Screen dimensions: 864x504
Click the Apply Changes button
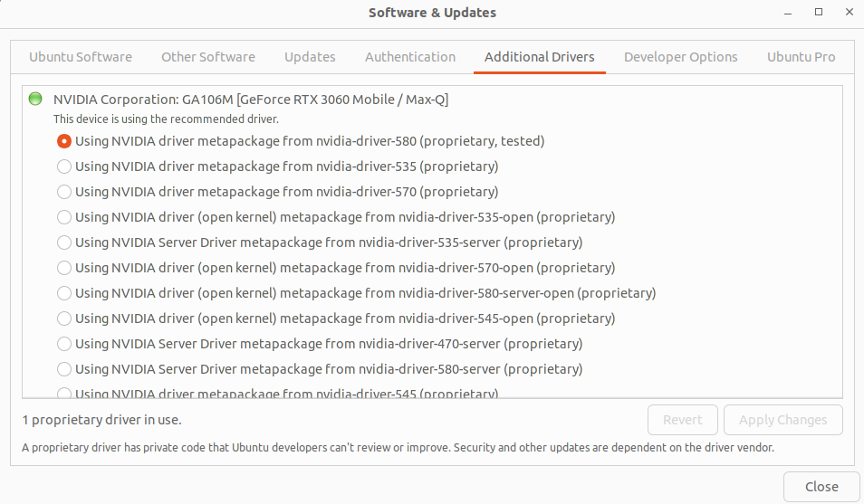[783, 420]
